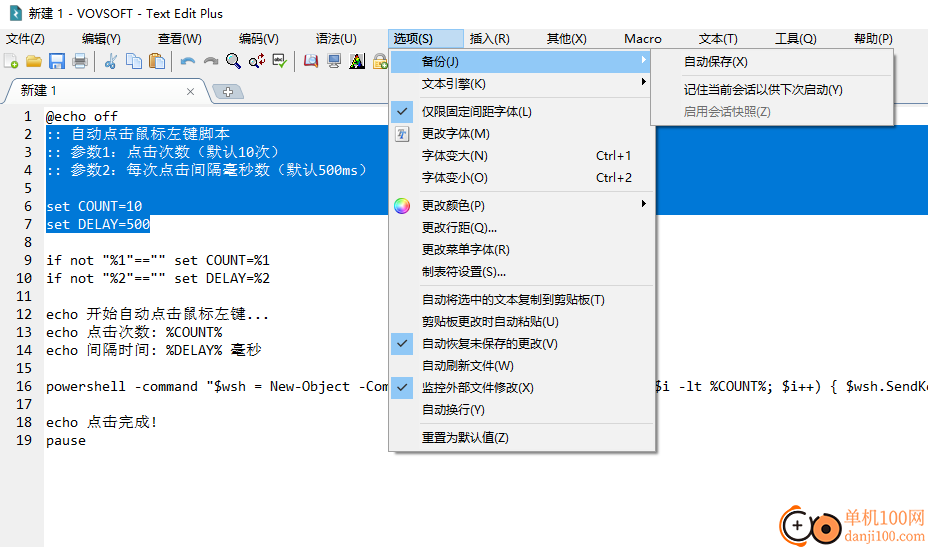Click line number 12 in the gutter
This screenshot has height=547, width=928.
coord(24,314)
